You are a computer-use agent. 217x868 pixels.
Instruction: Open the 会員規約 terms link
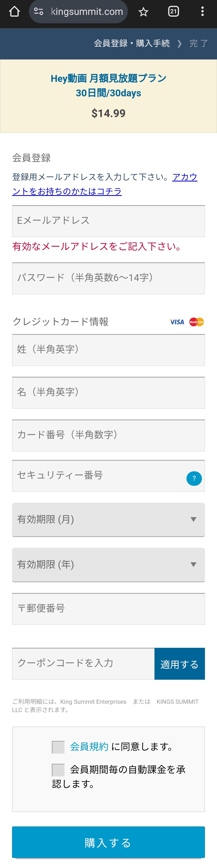pos(89,747)
